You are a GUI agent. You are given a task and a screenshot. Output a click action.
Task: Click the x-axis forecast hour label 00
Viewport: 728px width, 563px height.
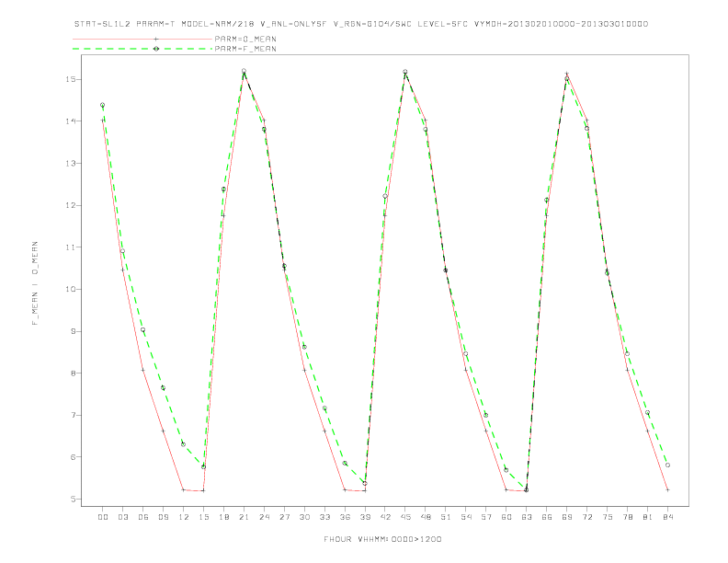[103, 517]
